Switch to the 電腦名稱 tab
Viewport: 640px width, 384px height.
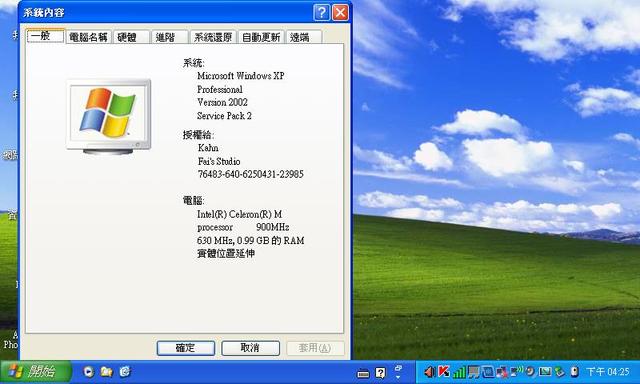(88, 37)
